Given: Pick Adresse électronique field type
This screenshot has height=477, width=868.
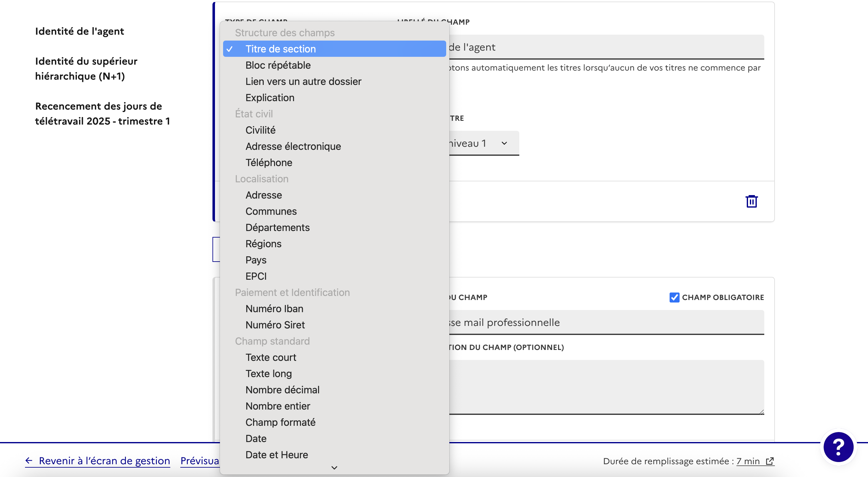Looking at the screenshot, I should 293,146.
